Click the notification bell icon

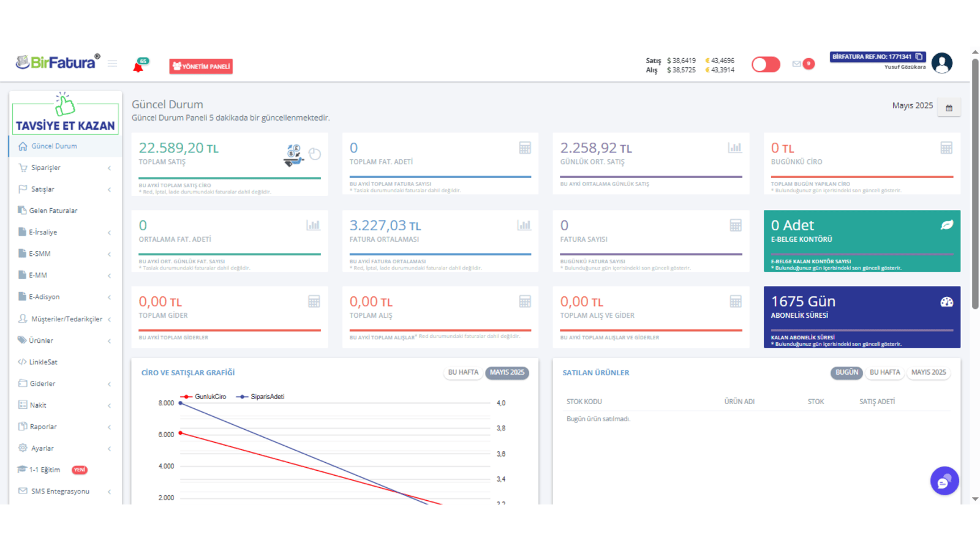pos(138,67)
